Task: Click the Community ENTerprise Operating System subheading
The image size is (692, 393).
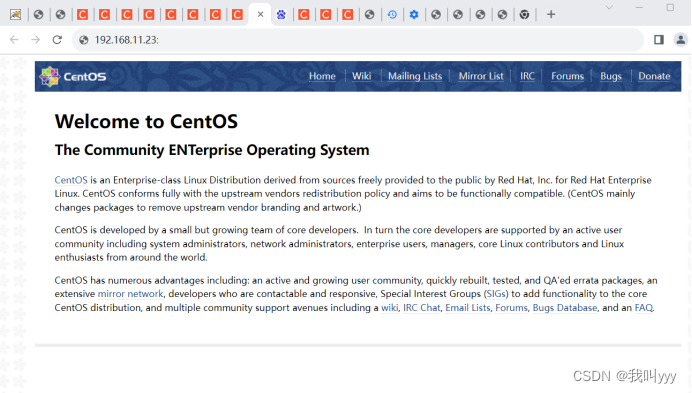Action: tap(212, 150)
